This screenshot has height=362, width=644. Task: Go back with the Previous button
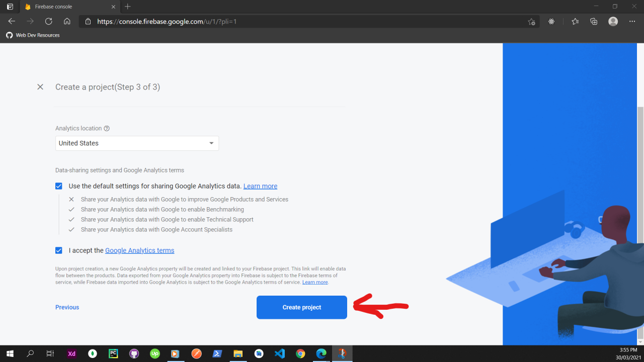pos(67,307)
